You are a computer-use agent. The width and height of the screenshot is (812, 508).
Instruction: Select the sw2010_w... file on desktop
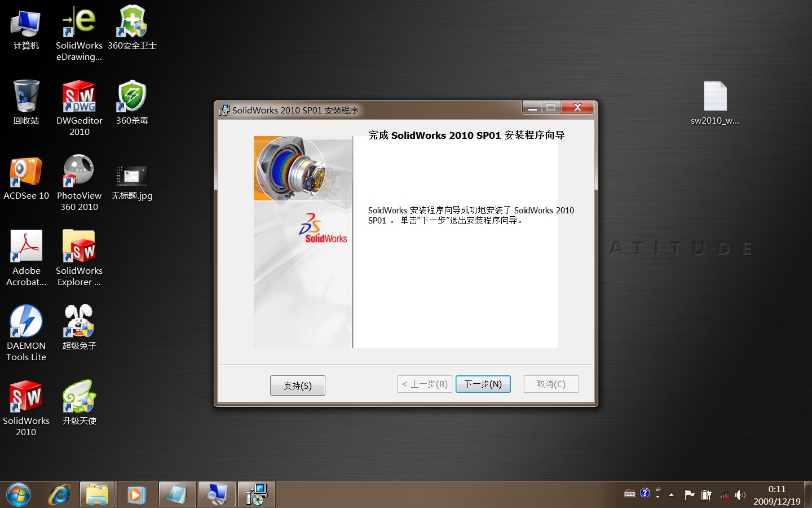(714, 103)
